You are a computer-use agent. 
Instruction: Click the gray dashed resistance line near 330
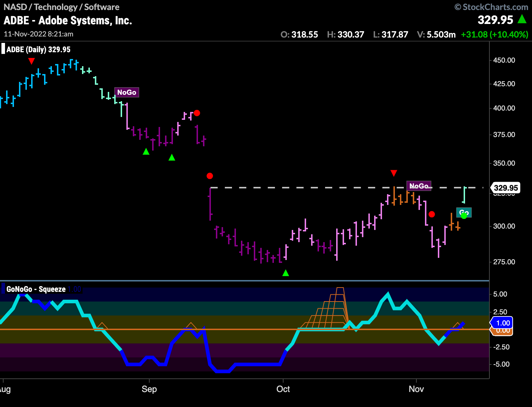pos(347,187)
